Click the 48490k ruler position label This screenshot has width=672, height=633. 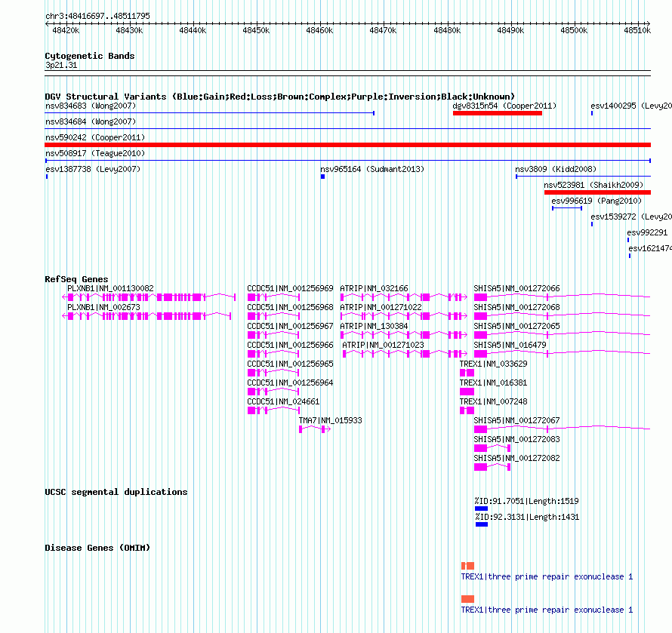(510, 30)
